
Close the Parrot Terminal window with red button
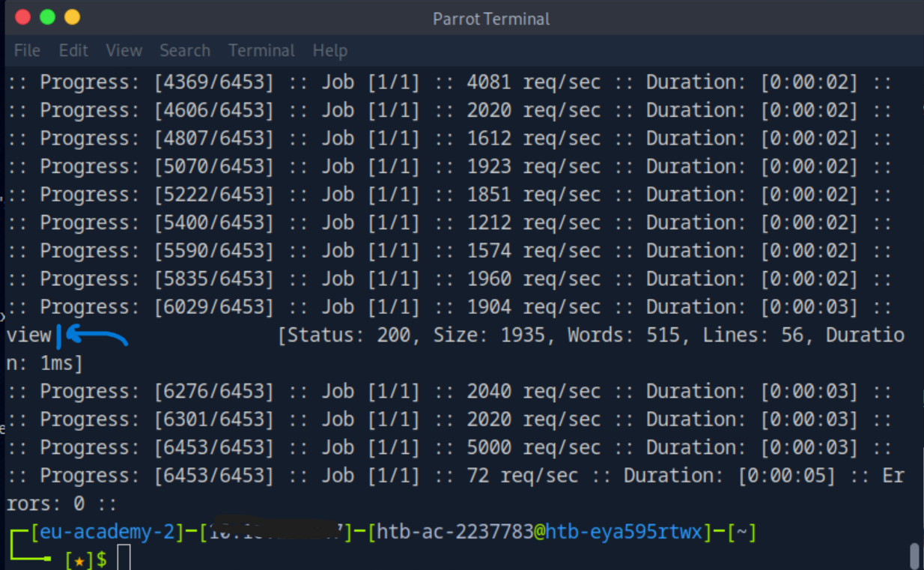click(22, 17)
